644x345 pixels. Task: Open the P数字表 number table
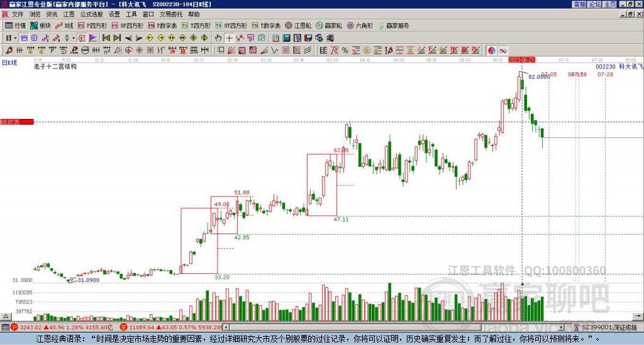coord(163,25)
